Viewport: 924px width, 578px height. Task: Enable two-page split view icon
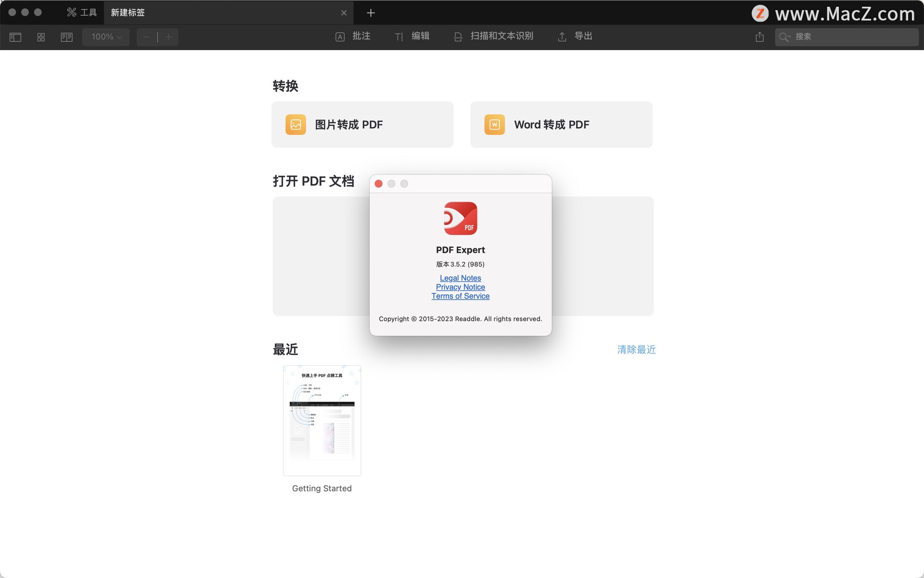point(67,37)
